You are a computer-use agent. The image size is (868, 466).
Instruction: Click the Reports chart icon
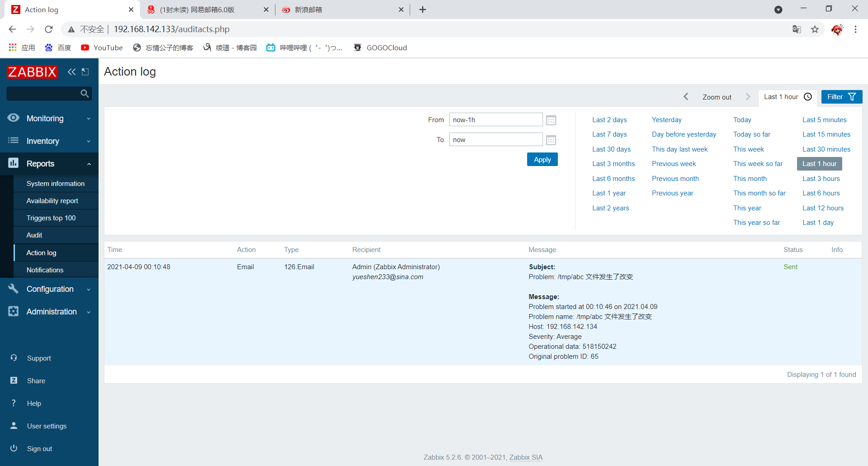click(14, 163)
